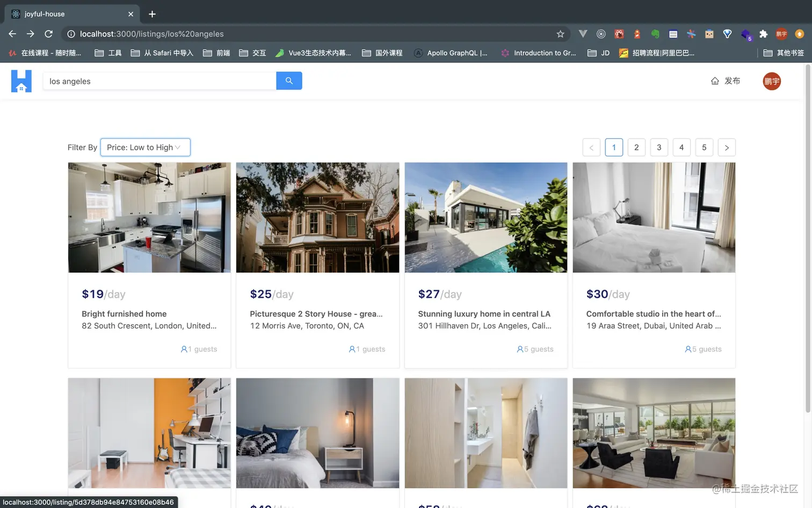Open the Vue devtools extension icon

(583, 34)
